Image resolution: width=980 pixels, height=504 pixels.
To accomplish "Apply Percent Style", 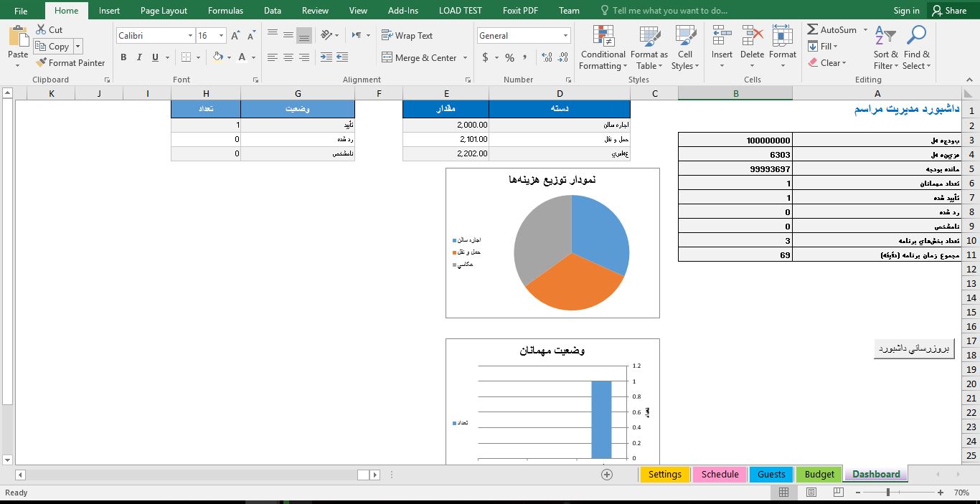I will click(509, 57).
